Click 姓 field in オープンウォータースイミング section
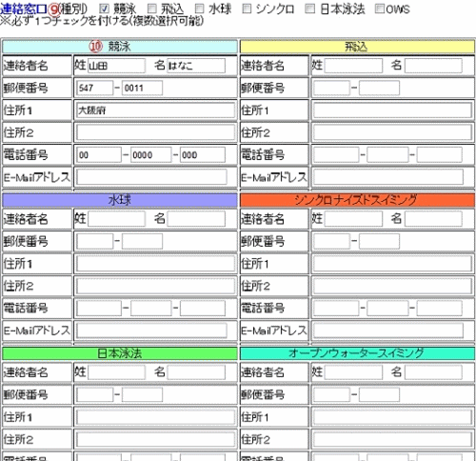Image resolution: width=476 pixels, height=461 pixels. (x=353, y=372)
